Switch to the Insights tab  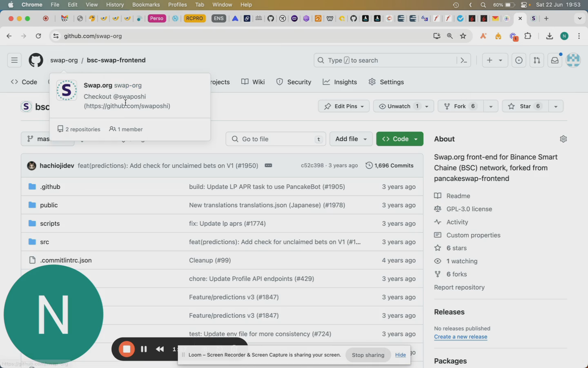point(340,82)
